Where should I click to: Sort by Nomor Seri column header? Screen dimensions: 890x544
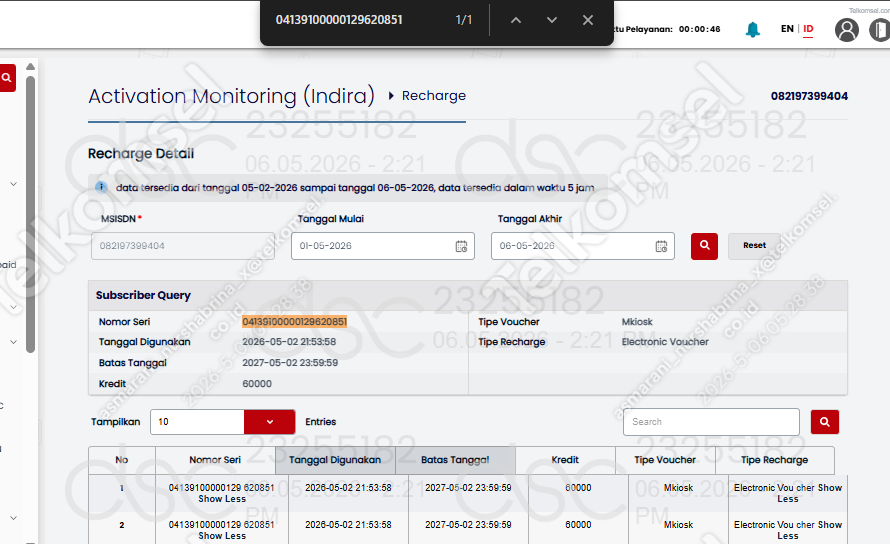pyautogui.click(x=215, y=460)
